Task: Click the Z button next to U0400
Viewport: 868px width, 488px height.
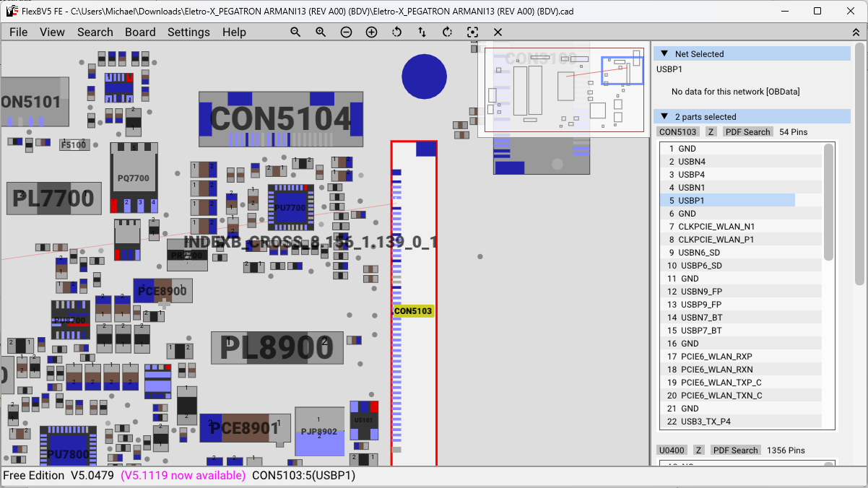Action: [699, 450]
